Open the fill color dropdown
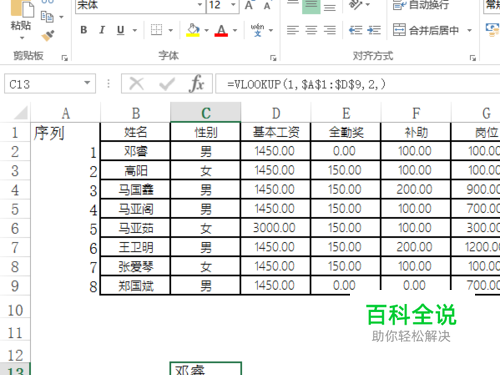The image size is (500, 375). pyautogui.click(x=206, y=30)
